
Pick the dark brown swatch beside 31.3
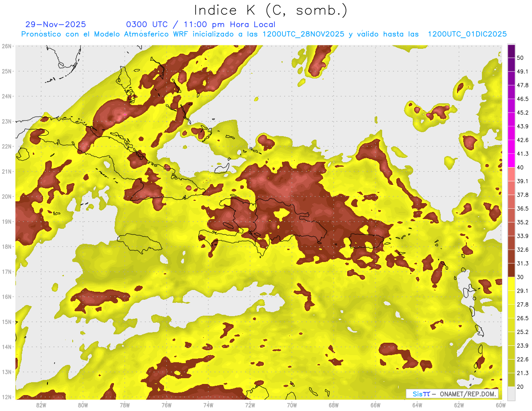pyautogui.click(x=511, y=270)
